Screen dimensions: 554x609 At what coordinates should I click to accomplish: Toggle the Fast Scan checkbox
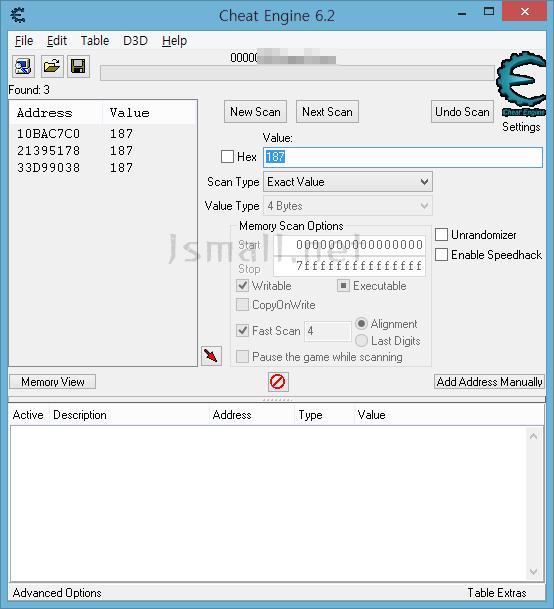[x=242, y=331]
